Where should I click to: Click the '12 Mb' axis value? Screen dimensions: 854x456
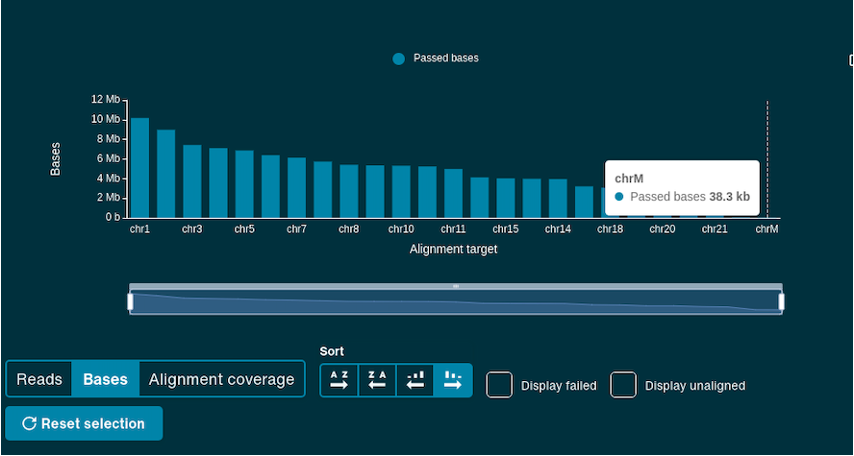point(105,100)
